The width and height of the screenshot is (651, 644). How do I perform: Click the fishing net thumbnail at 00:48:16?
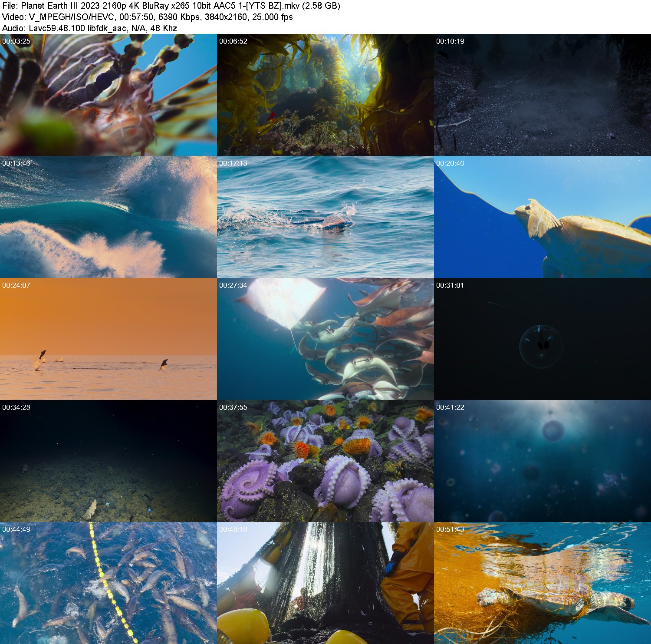(325, 583)
